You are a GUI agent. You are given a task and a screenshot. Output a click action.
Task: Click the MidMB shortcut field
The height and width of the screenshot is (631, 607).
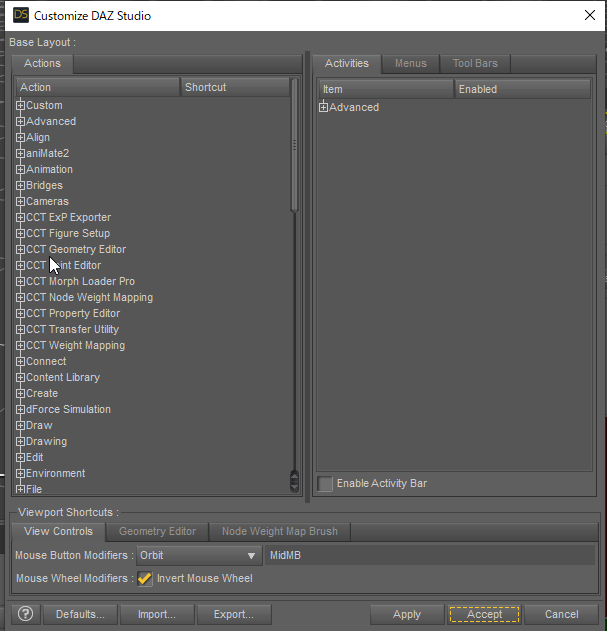tap(430, 555)
